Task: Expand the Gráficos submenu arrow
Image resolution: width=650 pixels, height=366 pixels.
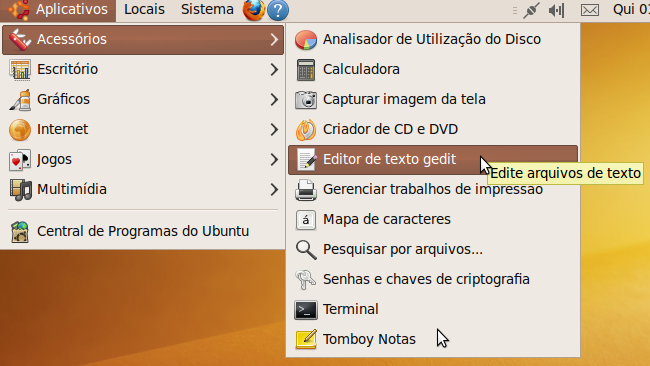Action: point(274,99)
